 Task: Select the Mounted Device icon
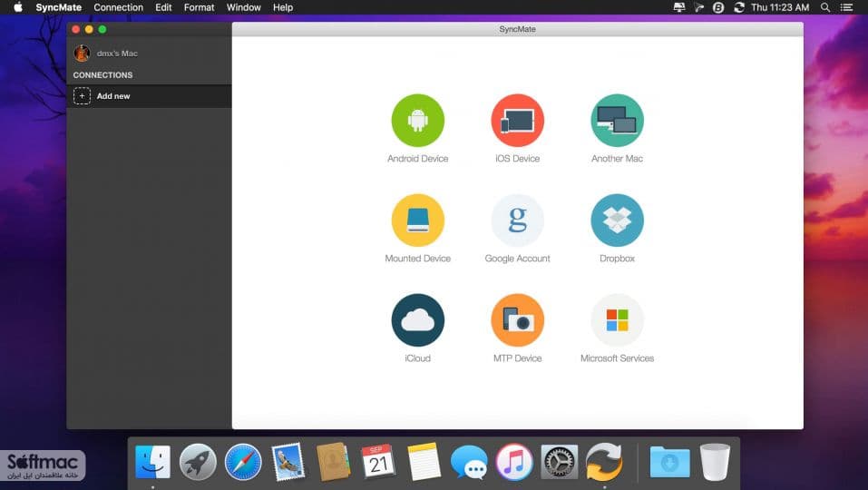[x=417, y=220]
